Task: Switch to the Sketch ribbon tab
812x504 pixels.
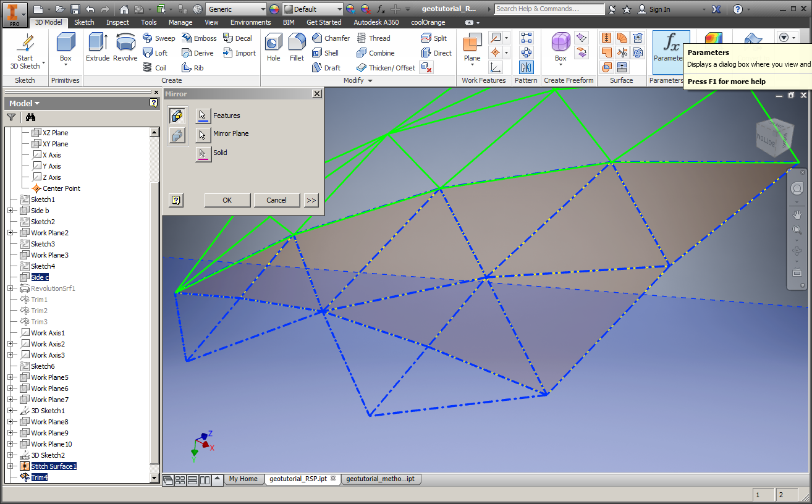Action: click(x=84, y=22)
